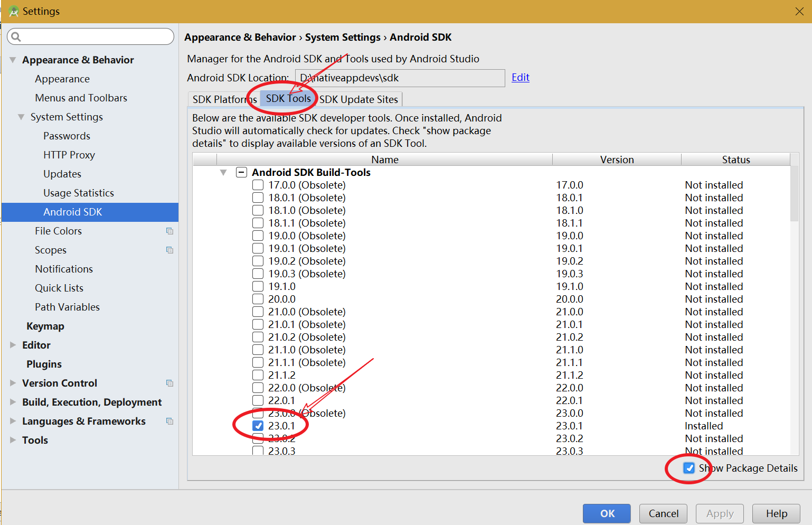Open Notifications settings page
The height and width of the screenshot is (525, 812).
pyautogui.click(x=64, y=269)
